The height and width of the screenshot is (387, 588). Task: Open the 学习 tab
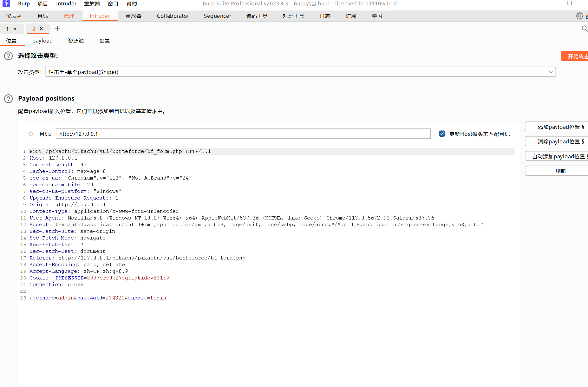(377, 16)
